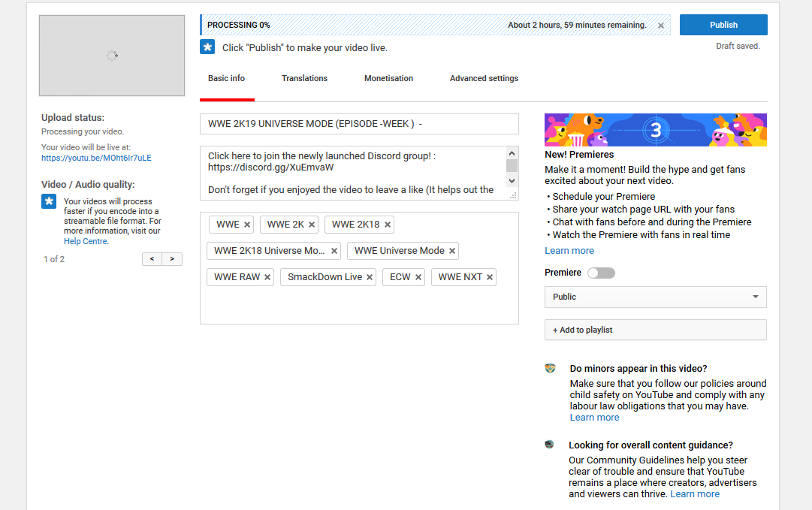Screen dimensions: 812x510
Task: Open Learn more about minors policy
Action: coord(594,418)
